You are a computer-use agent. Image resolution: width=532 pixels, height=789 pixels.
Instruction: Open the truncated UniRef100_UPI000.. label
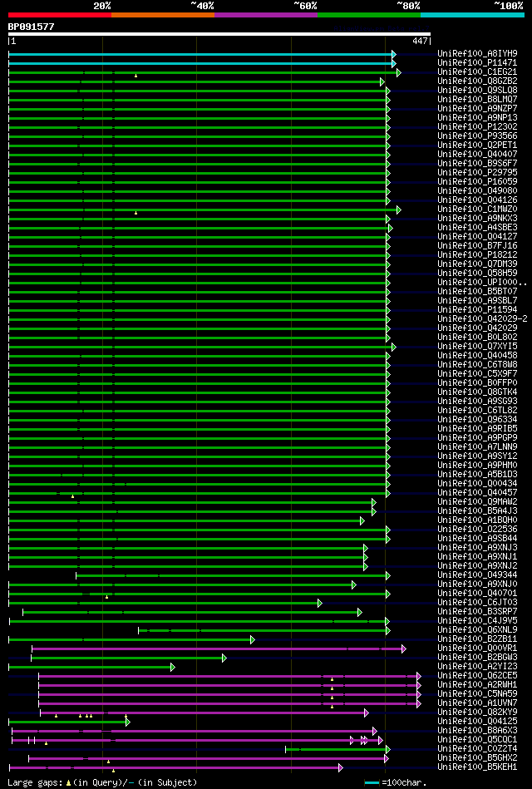tap(482, 283)
